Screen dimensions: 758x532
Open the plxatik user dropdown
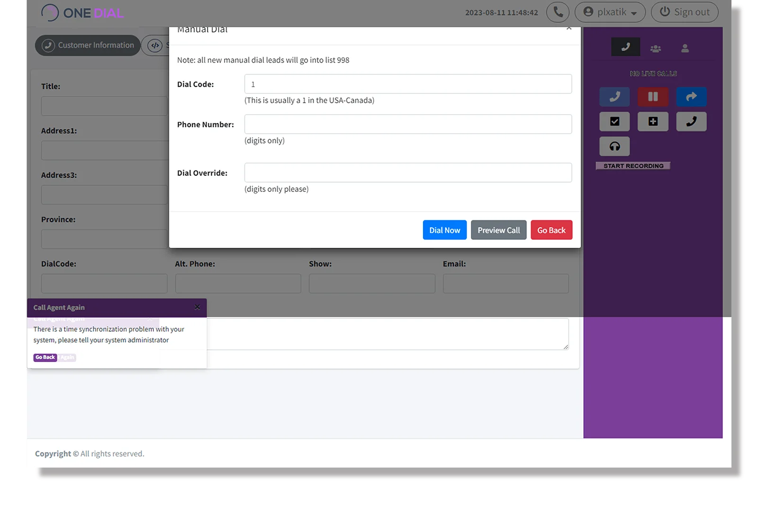(x=610, y=12)
